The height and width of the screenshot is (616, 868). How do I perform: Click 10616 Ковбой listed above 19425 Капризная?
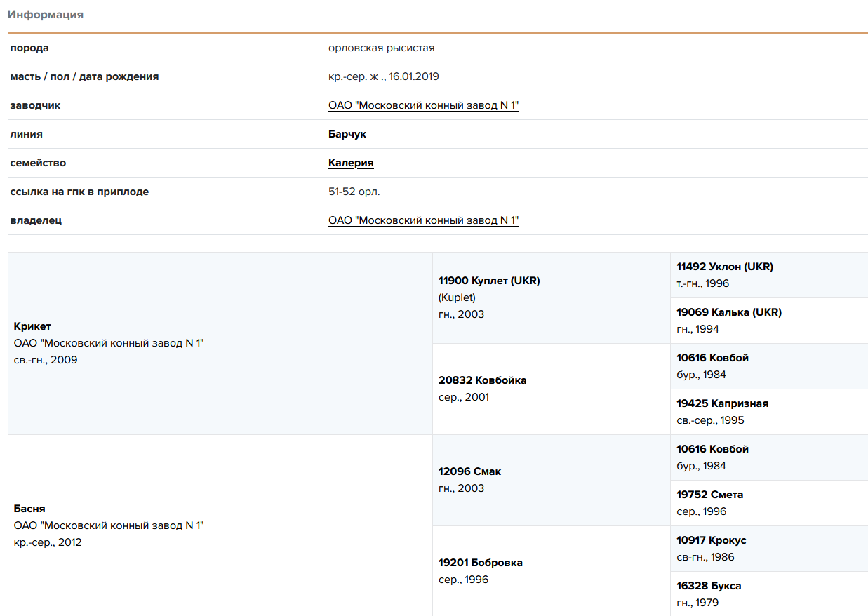[x=712, y=358]
